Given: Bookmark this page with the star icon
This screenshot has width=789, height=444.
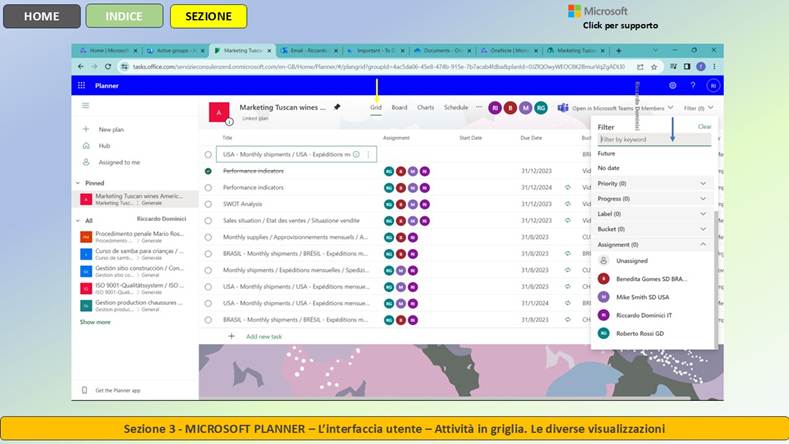Looking at the screenshot, I should tap(654, 66).
